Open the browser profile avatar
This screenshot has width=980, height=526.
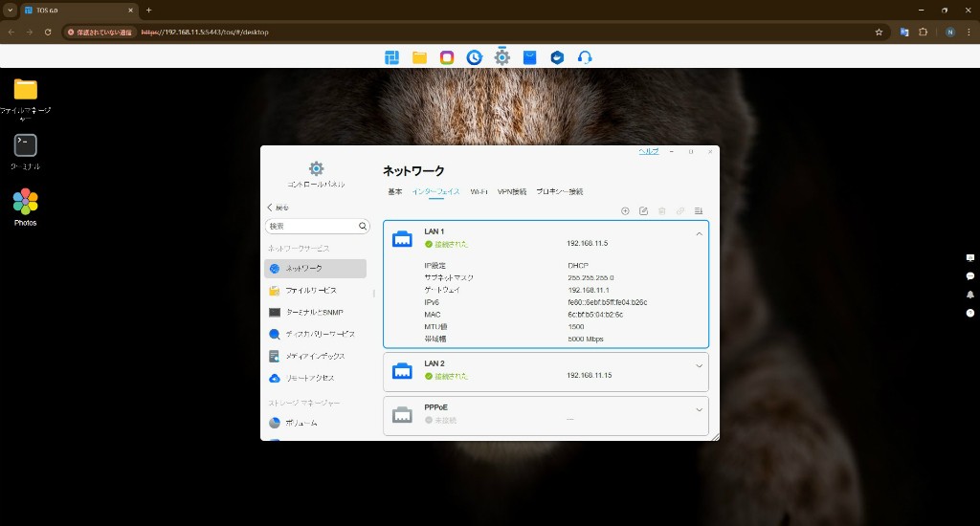coord(950,32)
